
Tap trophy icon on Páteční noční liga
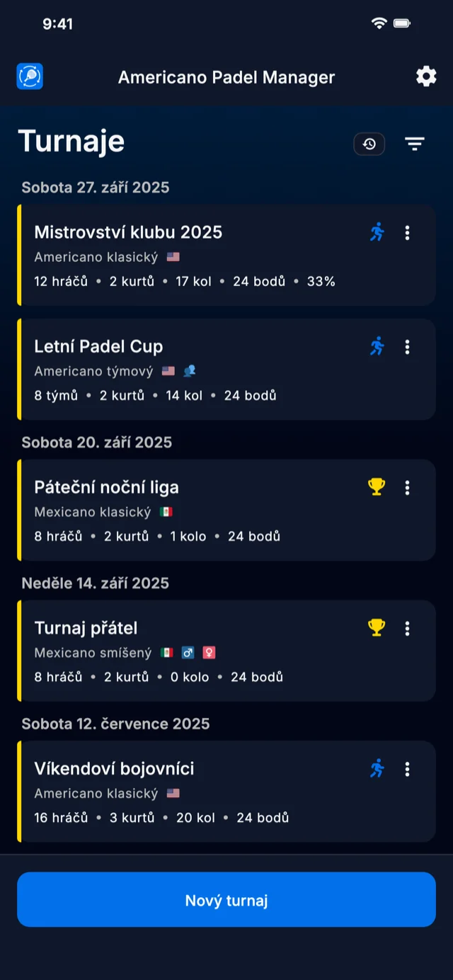pyautogui.click(x=377, y=487)
